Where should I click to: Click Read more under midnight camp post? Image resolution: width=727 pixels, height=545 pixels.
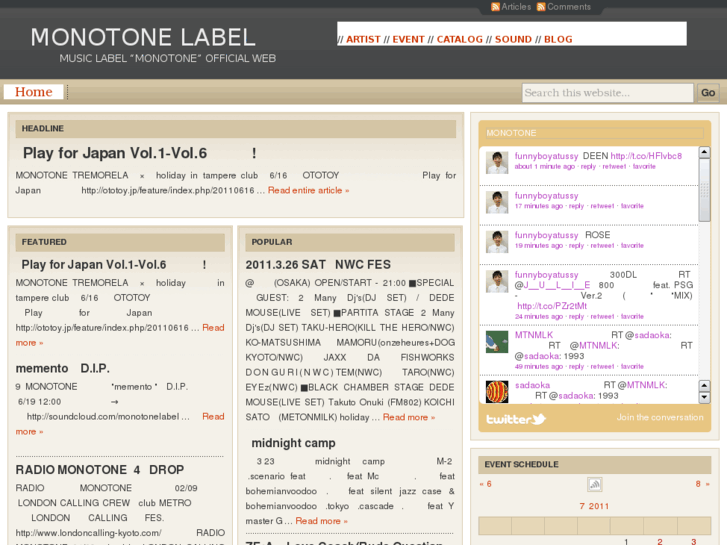click(321, 521)
